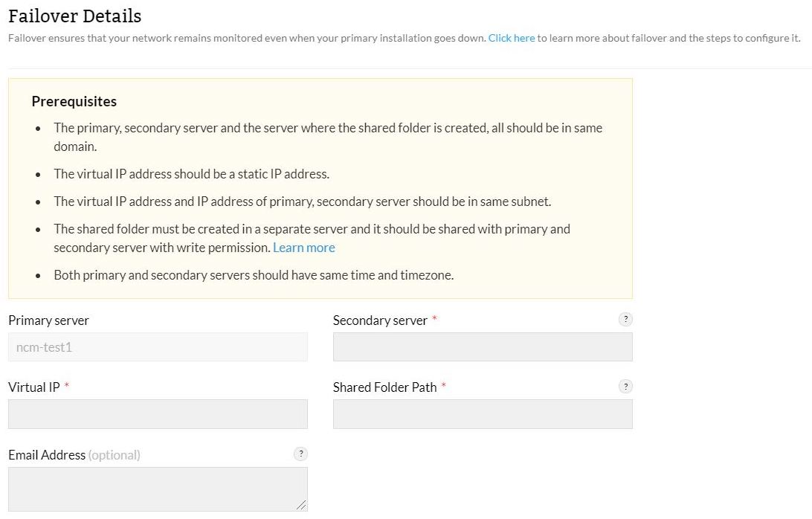The height and width of the screenshot is (519, 812).
Task: Click the help icon beside Secondary server
Action: point(626,319)
